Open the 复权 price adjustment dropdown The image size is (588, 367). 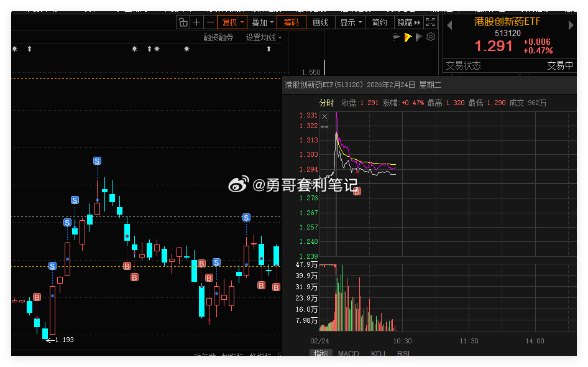[x=231, y=22]
